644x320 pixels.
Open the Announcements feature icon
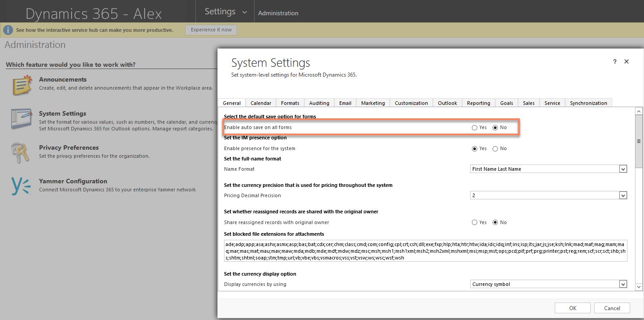pyautogui.click(x=22, y=84)
